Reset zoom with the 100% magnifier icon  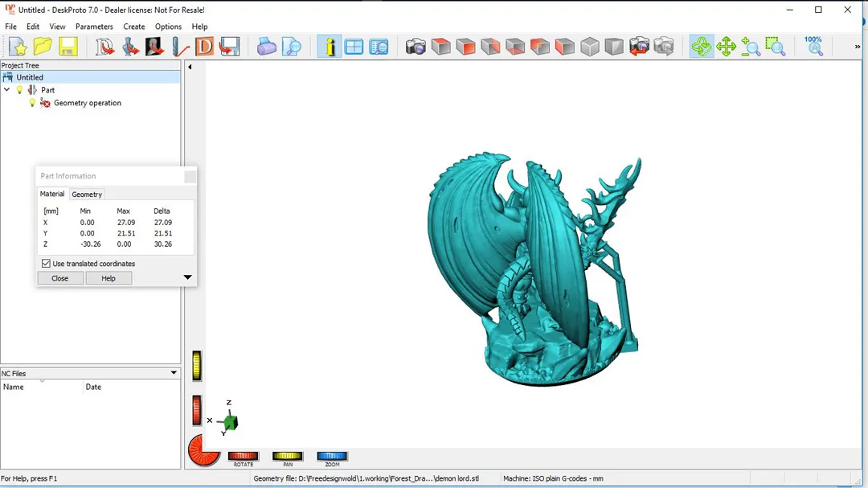pyautogui.click(x=813, y=47)
